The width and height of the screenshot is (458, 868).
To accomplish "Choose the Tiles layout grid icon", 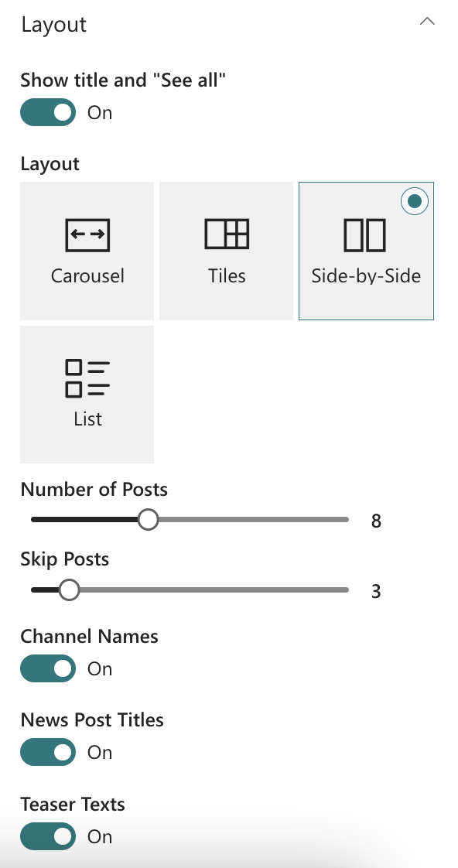I will click(x=227, y=234).
